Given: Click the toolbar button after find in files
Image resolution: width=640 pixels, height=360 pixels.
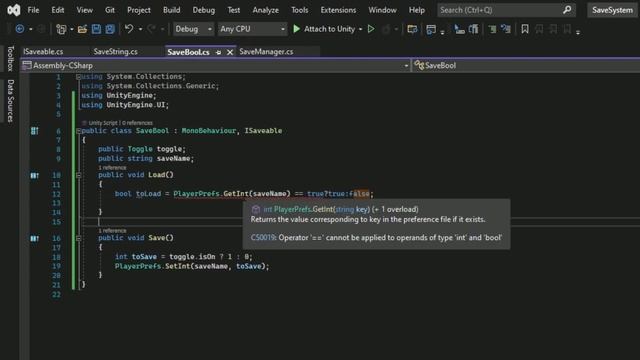Looking at the screenshot, I should pyautogui.click(x=431, y=29).
